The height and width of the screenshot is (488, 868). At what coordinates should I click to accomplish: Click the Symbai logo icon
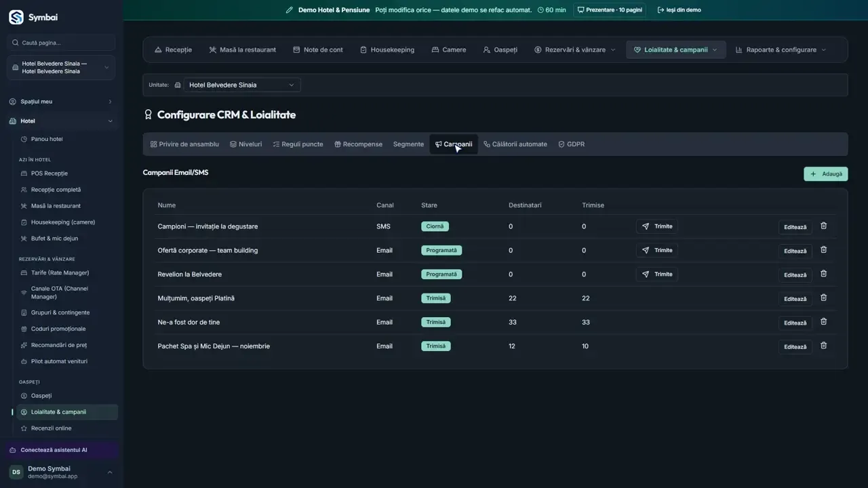coord(16,17)
